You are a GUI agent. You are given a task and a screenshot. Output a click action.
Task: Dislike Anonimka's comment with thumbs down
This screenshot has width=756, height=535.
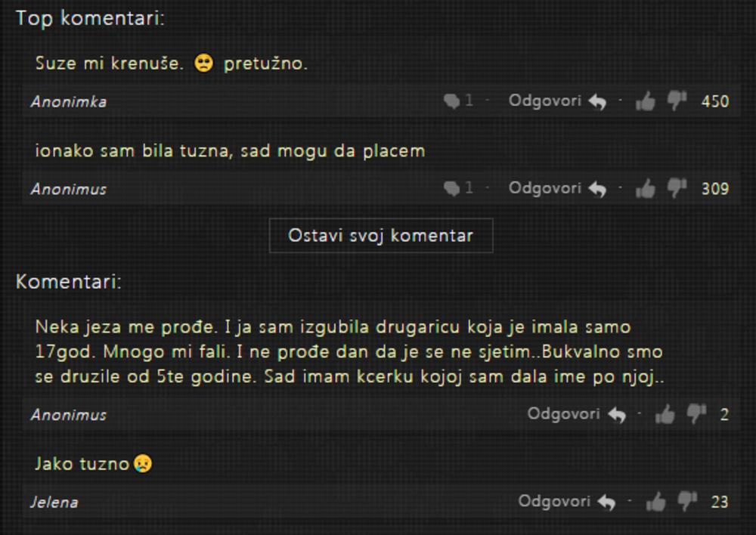677,101
